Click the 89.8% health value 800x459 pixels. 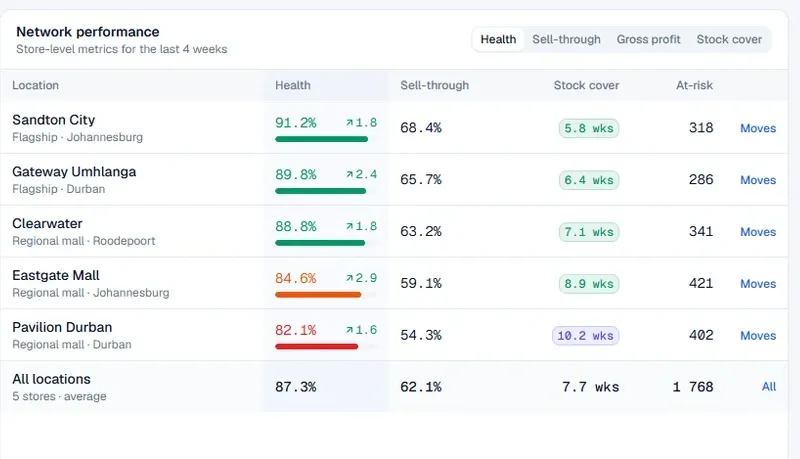click(295, 175)
